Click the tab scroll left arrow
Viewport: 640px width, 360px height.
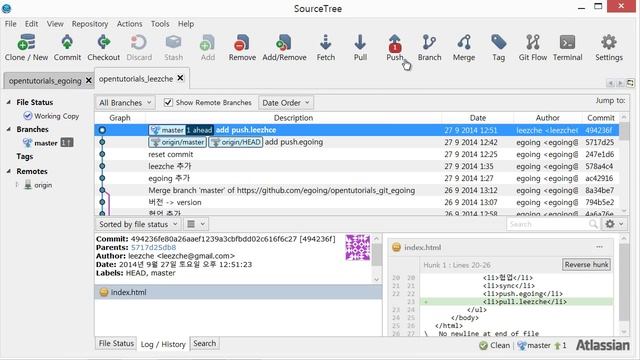point(611,83)
